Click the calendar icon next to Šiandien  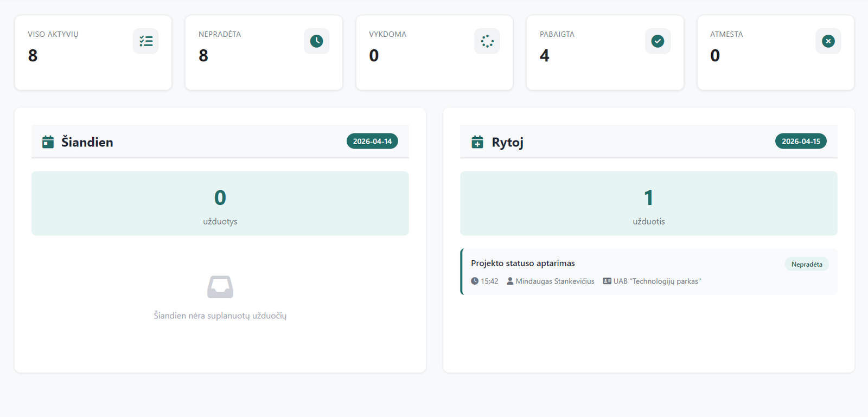[48, 142]
